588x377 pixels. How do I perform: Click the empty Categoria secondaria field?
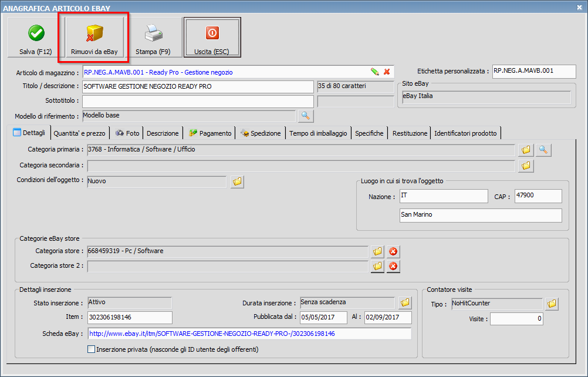pyautogui.click(x=301, y=166)
